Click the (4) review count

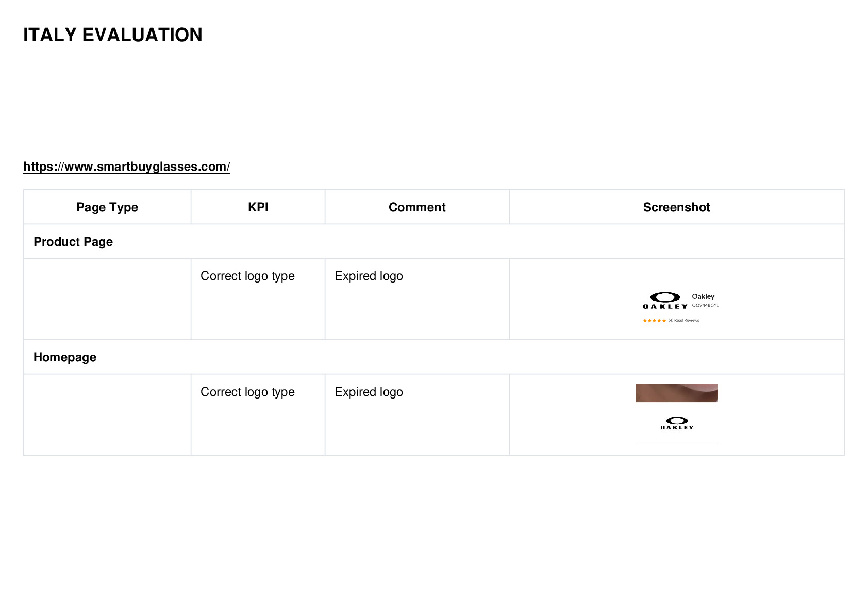click(671, 320)
